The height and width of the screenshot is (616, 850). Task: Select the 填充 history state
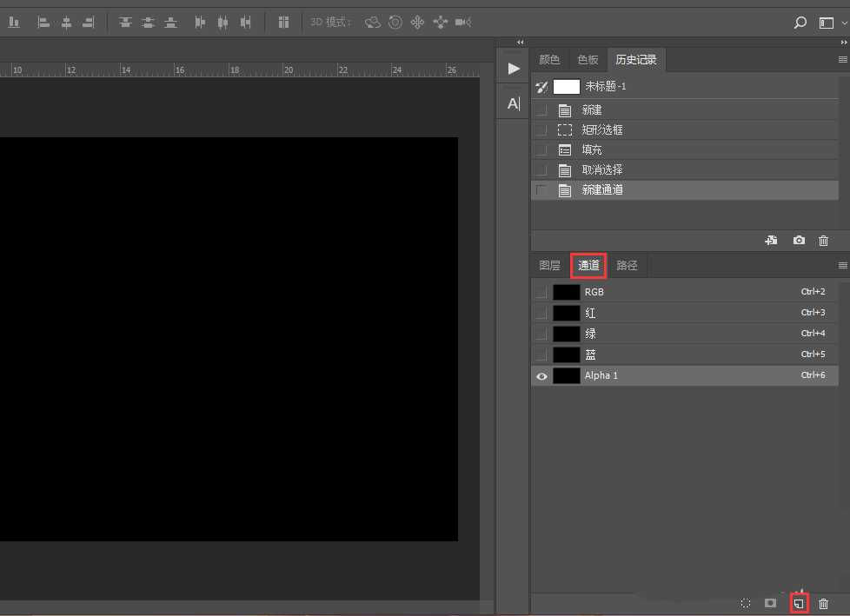pos(592,149)
